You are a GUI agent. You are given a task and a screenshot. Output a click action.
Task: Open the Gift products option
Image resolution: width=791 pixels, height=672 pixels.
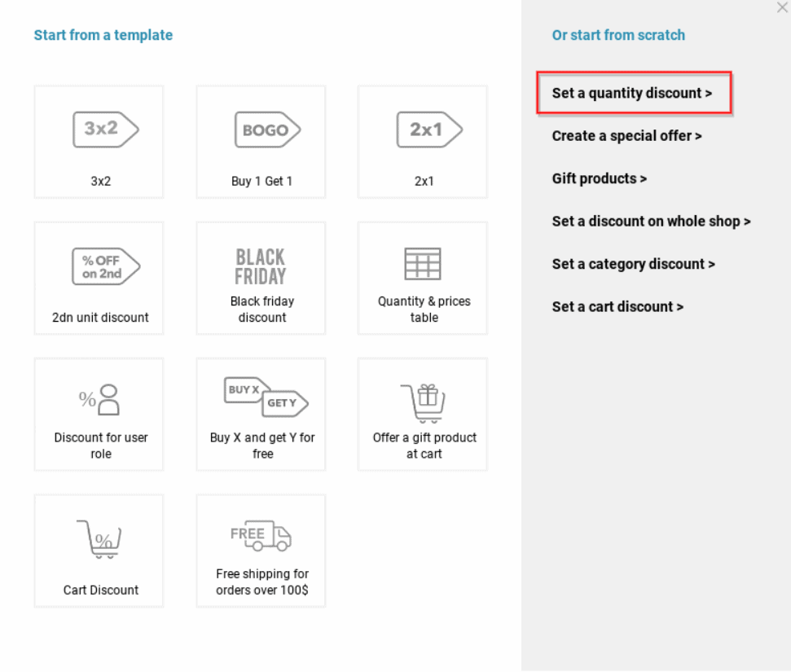[x=600, y=178]
